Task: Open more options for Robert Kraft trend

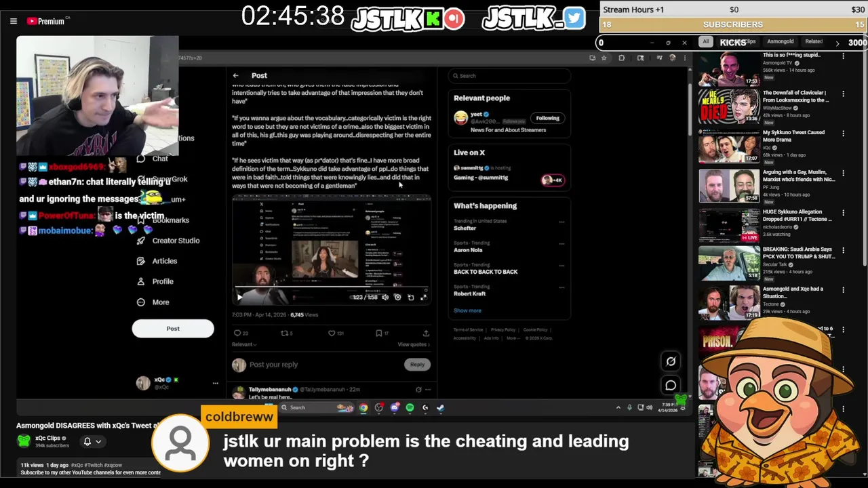Action: pyautogui.click(x=561, y=287)
